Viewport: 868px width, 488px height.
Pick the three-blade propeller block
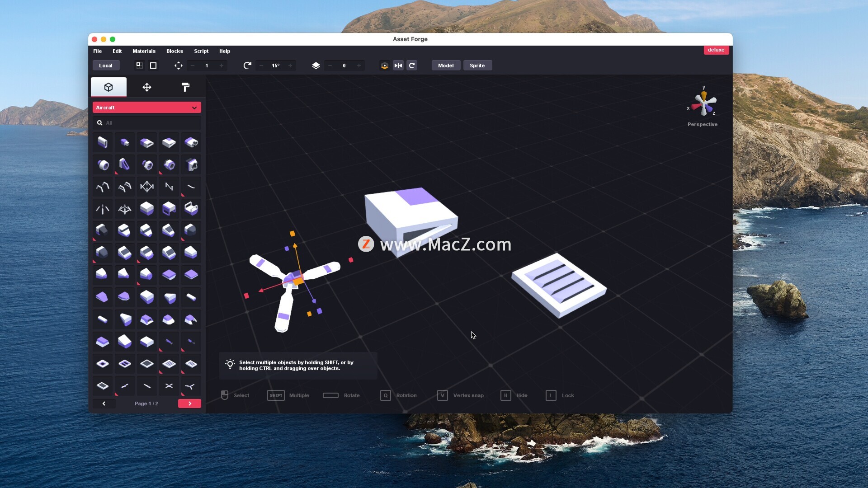[x=191, y=386]
